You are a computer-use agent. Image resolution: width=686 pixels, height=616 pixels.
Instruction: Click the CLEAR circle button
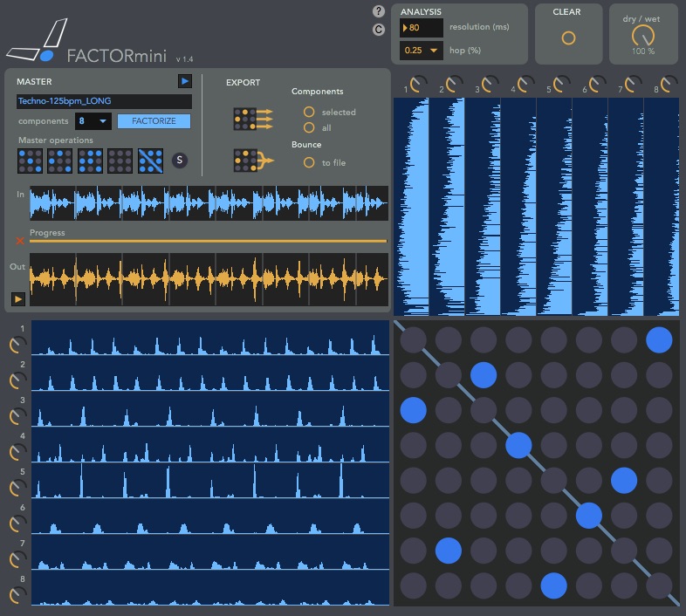[568, 38]
